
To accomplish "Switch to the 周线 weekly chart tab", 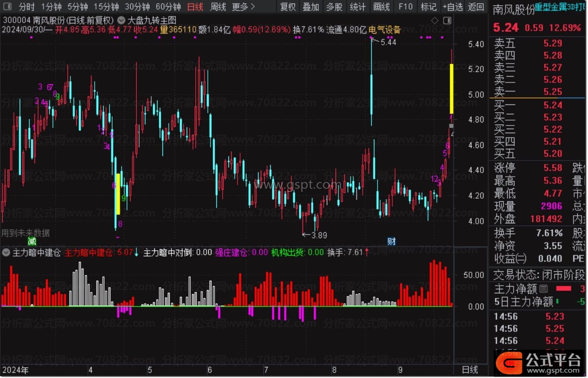I will point(218,7).
